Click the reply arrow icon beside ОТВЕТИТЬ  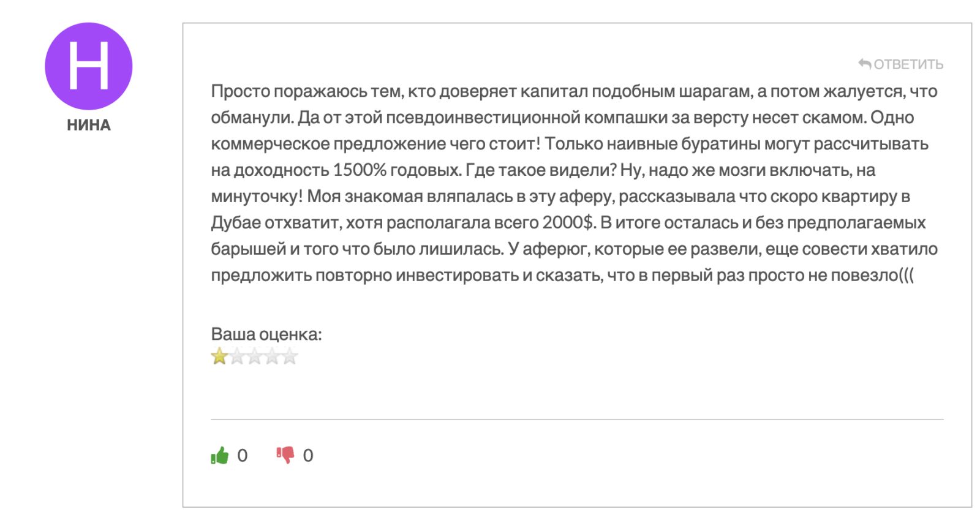click(864, 64)
